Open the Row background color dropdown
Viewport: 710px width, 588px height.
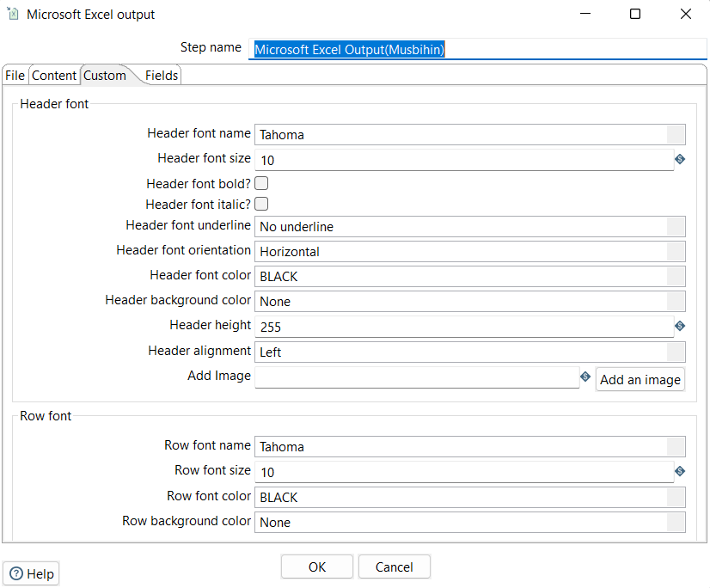tap(470, 523)
